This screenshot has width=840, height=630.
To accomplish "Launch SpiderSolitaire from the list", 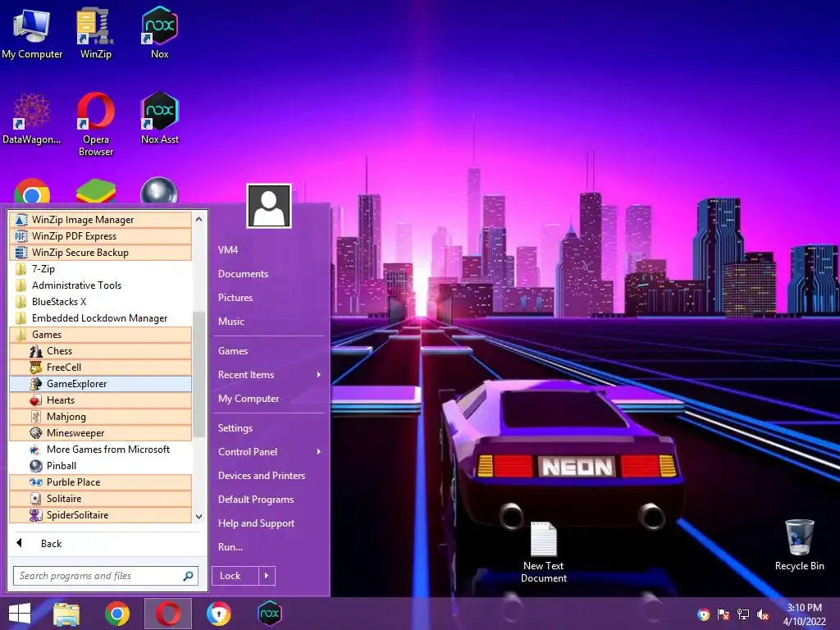I will pyautogui.click(x=100, y=515).
